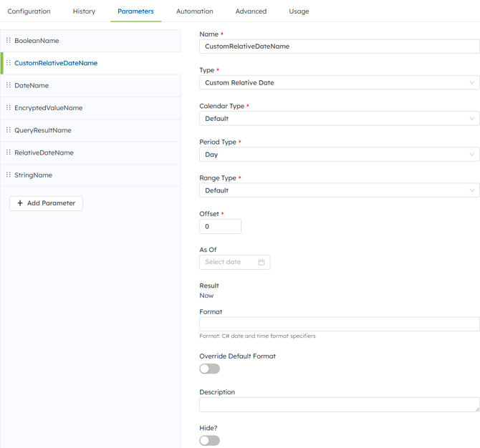Open the Advanced tab
The width and height of the screenshot is (480, 448).
pos(251,11)
